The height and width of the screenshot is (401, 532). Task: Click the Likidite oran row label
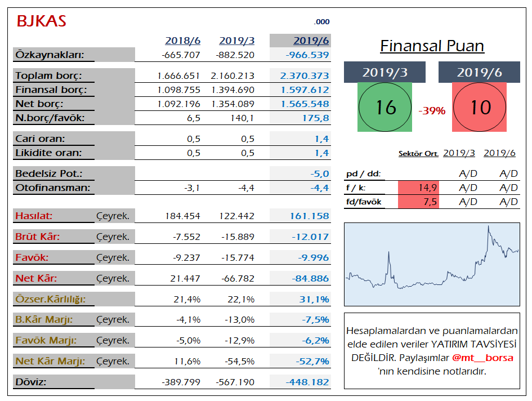click(48, 153)
